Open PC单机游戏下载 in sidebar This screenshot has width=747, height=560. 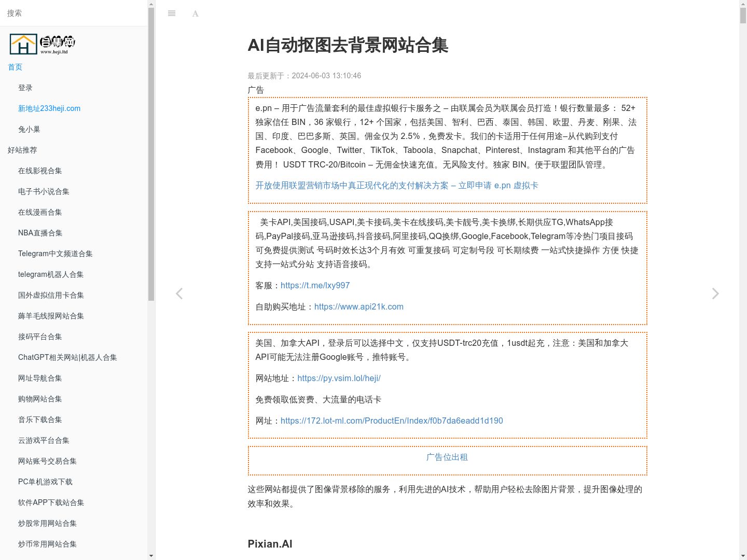tap(45, 482)
